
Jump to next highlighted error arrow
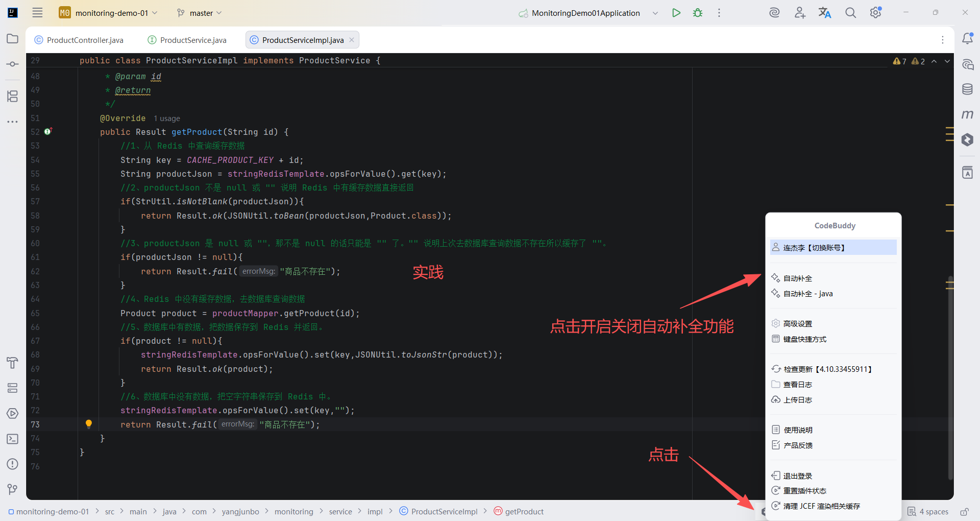(947, 61)
